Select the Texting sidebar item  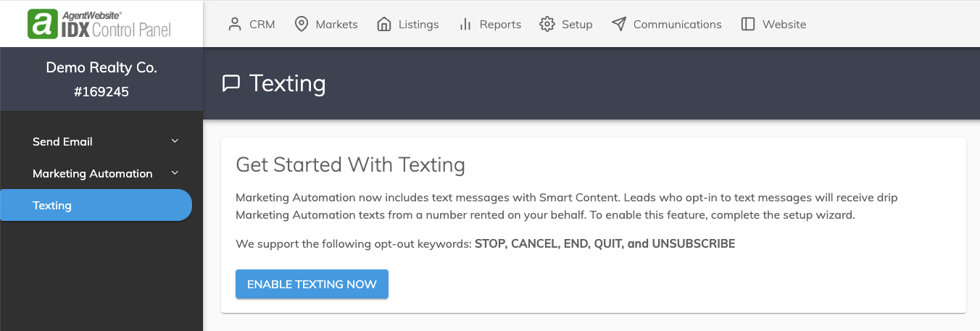point(96,205)
